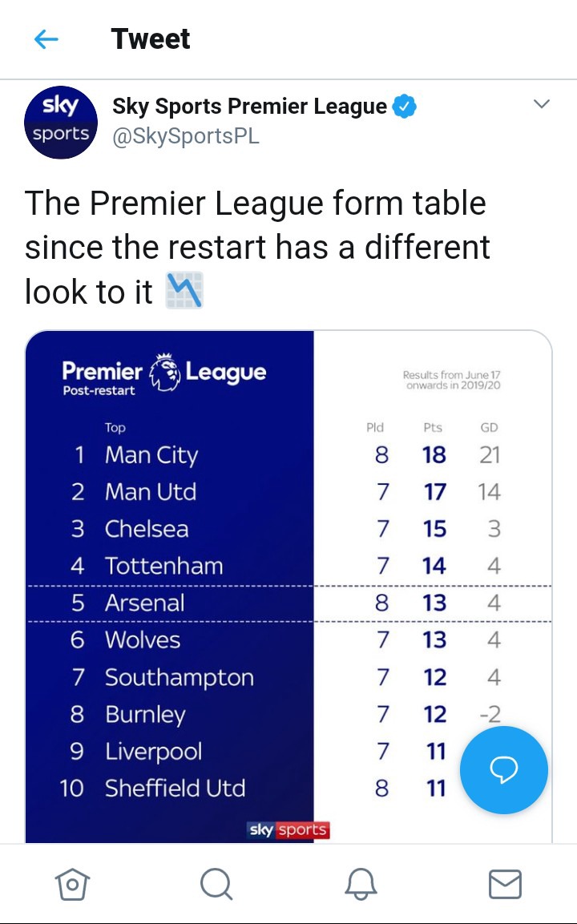Open the Search magnifier tab
Viewport: 577px width, 924px height.
point(216,884)
